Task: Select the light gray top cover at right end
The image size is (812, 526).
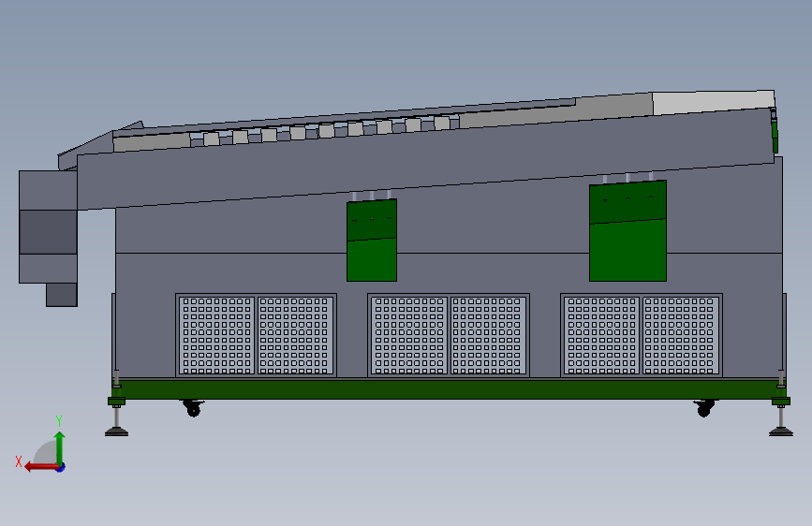Action: (x=714, y=102)
